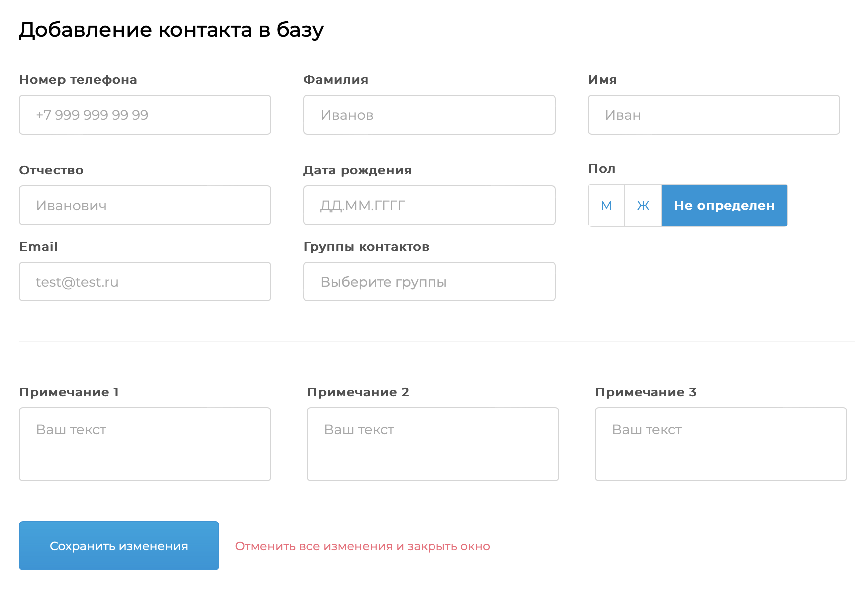Select male gender option М
This screenshot has width=868, height=589.
coord(606,205)
